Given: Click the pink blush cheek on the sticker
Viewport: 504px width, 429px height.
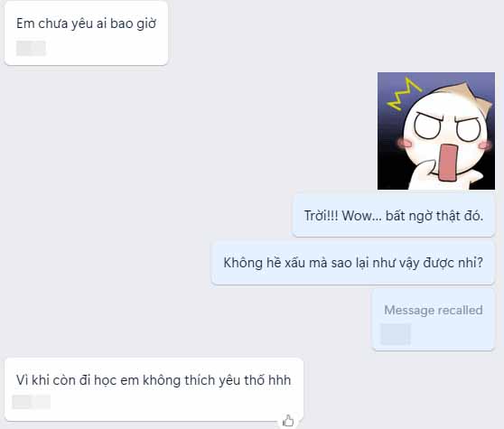Looking at the screenshot, I should tap(404, 143).
